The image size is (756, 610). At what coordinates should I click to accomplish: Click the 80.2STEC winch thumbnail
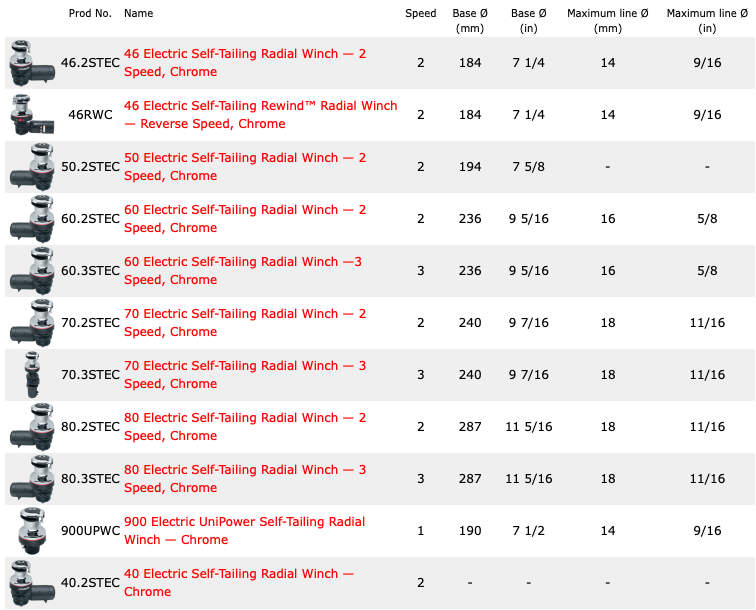click(x=30, y=426)
